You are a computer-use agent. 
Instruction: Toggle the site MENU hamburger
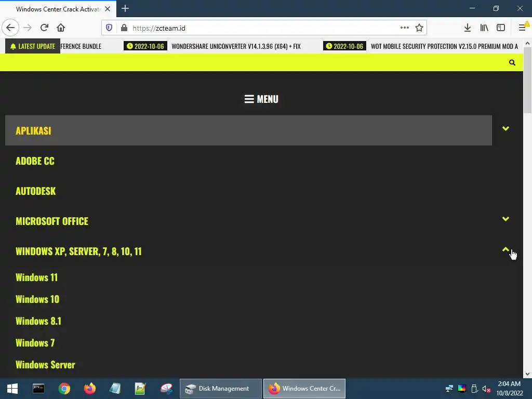click(261, 99)
